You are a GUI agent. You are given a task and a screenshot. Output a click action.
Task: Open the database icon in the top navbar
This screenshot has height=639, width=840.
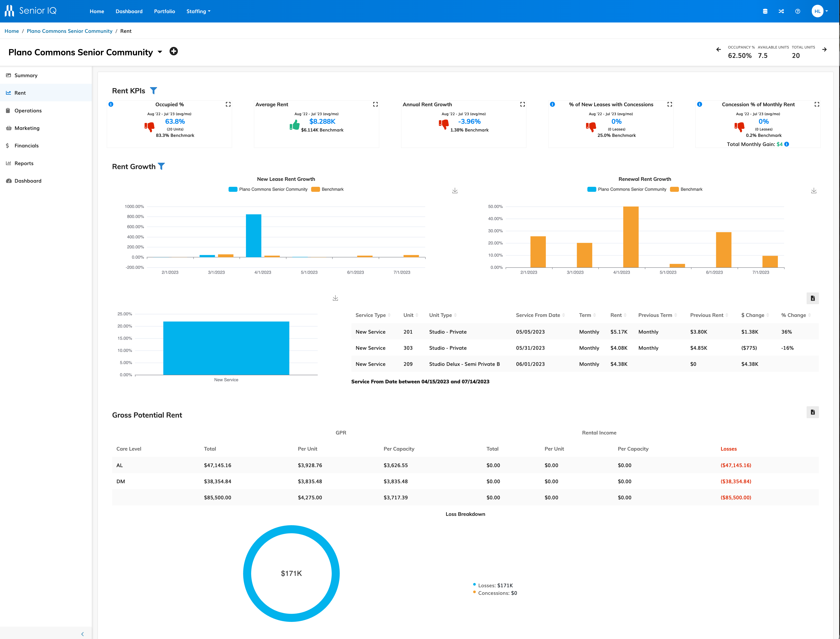pyautogui.click(x=765, y=11)
